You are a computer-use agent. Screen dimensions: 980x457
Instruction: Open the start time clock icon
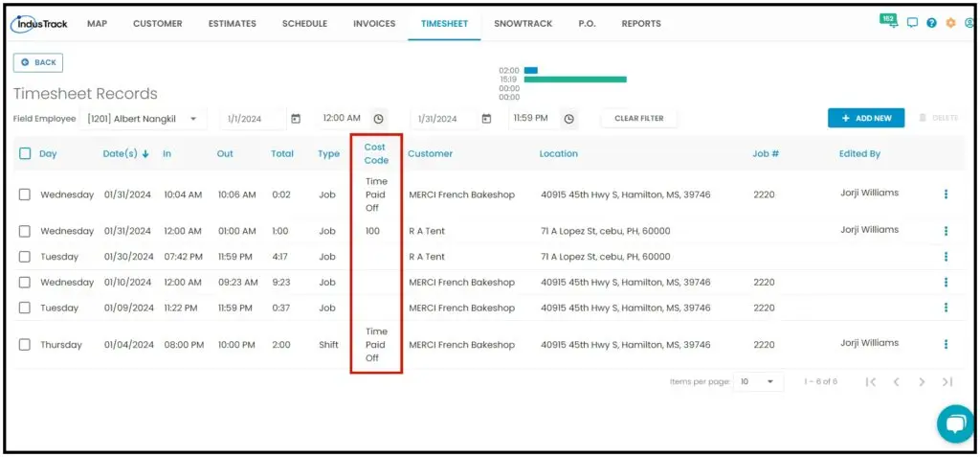click(x=378, y=118)
